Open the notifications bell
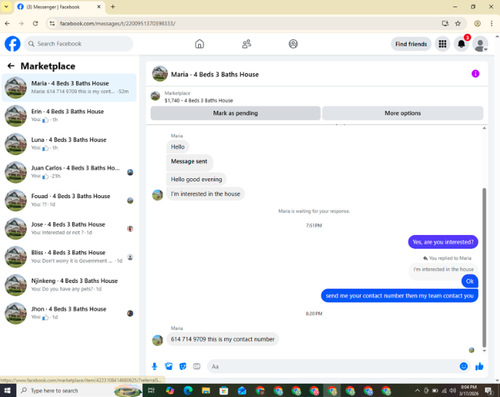Viewport: 500px width, 397px height. coord(461,44)
